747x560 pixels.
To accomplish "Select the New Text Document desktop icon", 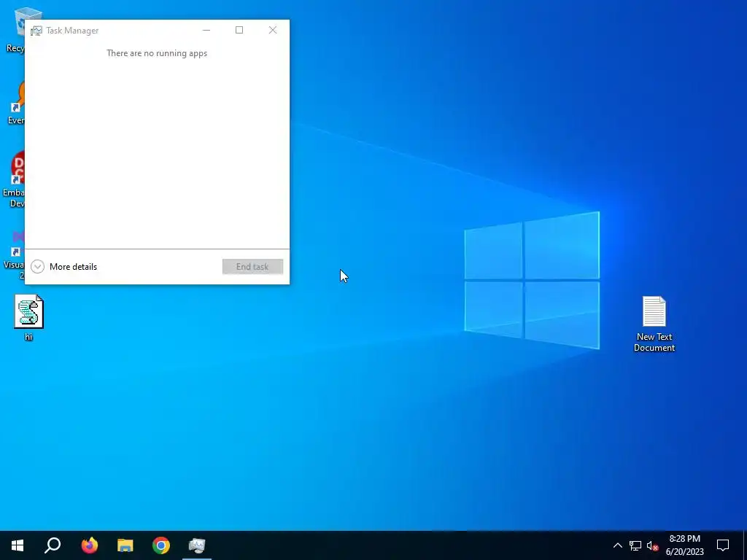I will (654, 324).
